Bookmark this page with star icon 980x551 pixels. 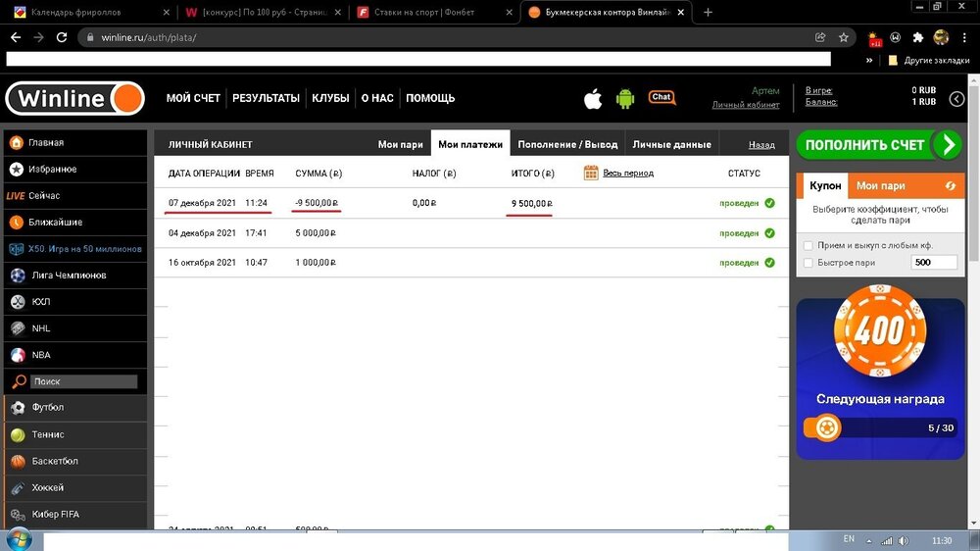(x=844, y=37)
